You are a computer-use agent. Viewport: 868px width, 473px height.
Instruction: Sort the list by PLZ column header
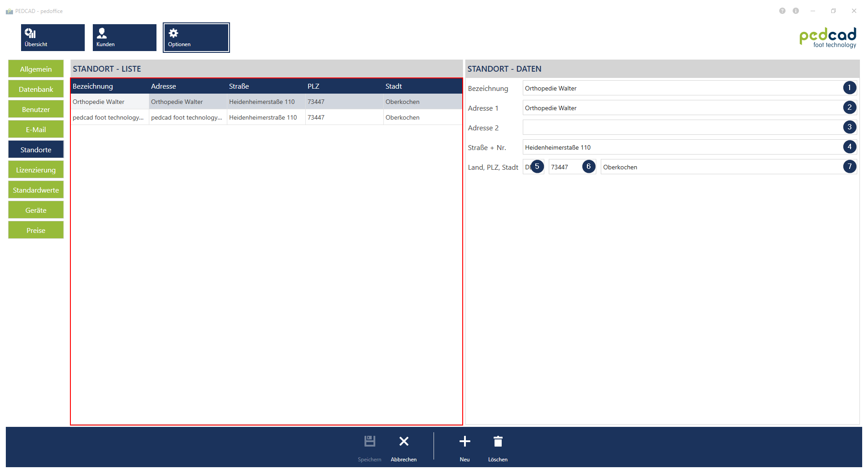pos(313,86)
